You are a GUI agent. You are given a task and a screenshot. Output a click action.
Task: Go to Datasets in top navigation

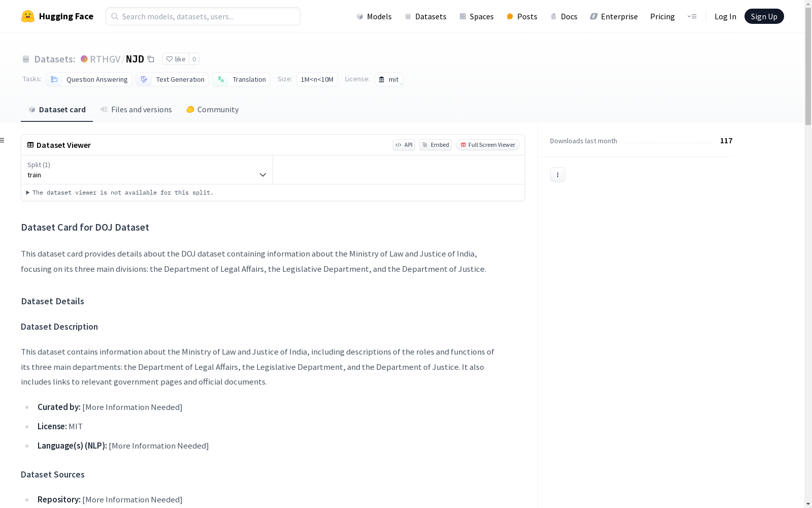tap(425, 16)
